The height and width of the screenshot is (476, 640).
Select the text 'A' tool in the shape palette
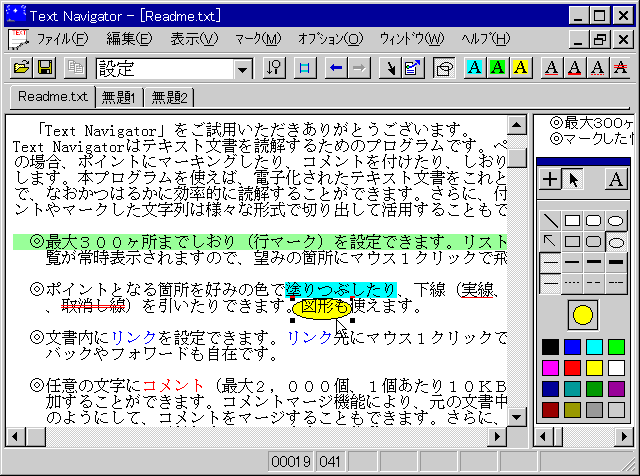point(616,179)
